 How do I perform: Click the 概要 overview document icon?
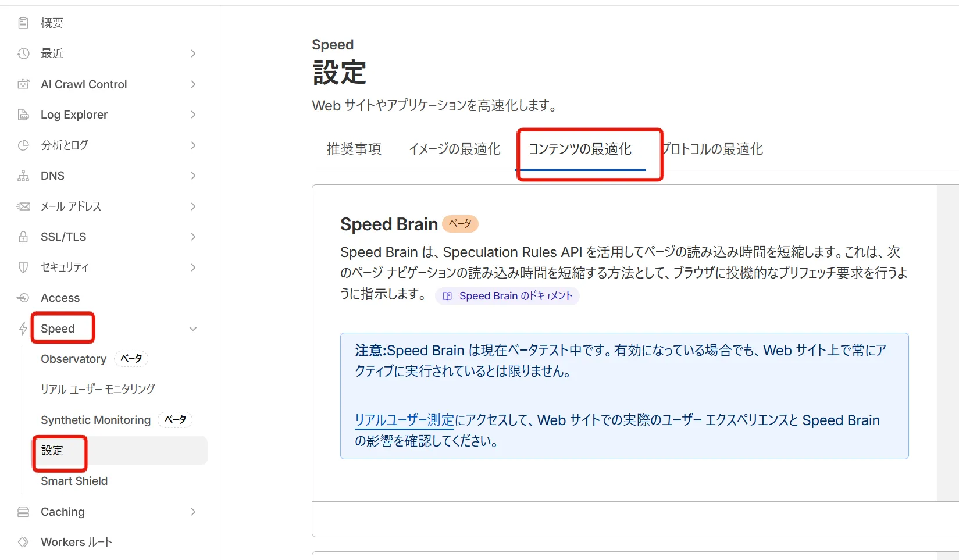coord(23,23)
